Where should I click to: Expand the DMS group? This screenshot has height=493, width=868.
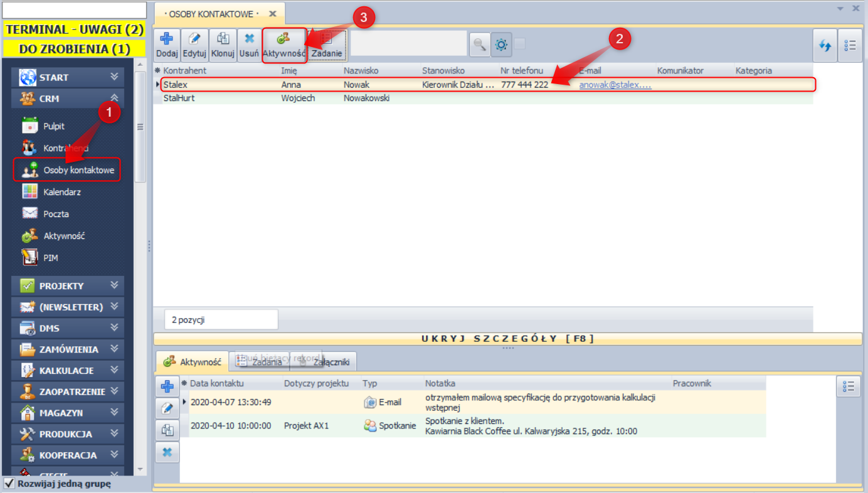[x=68, y=328]
